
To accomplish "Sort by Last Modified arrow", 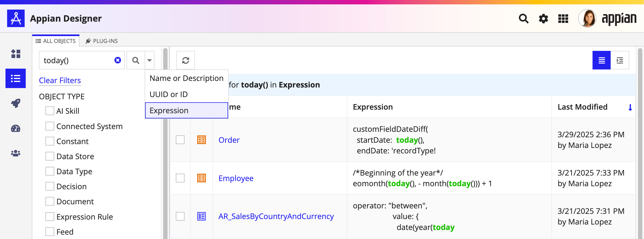I will pos(630,107).
